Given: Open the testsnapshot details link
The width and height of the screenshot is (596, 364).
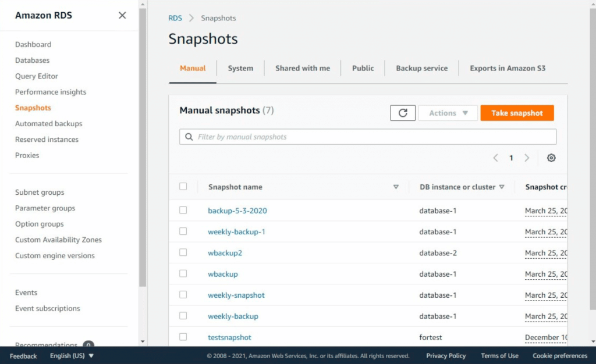Looking at the screenshot, I should pyautogui.click(x=229, y=337).
